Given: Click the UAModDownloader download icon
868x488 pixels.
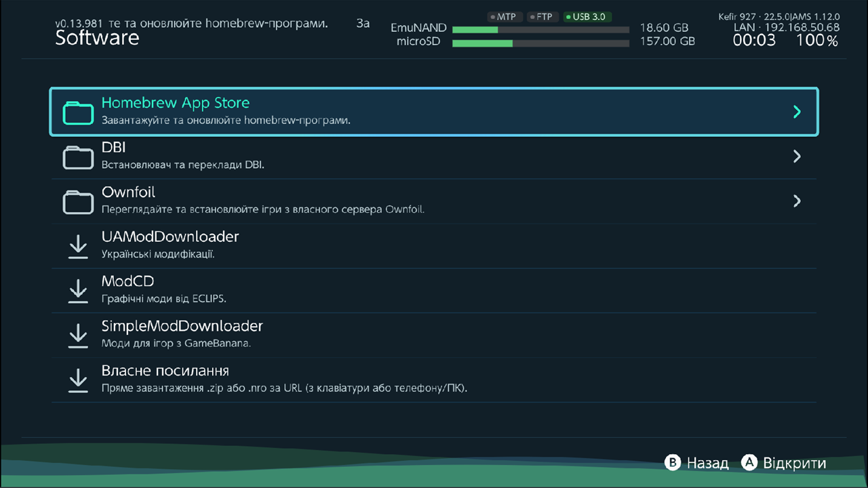Looking at the screenshot, I should tap(79, 246).
